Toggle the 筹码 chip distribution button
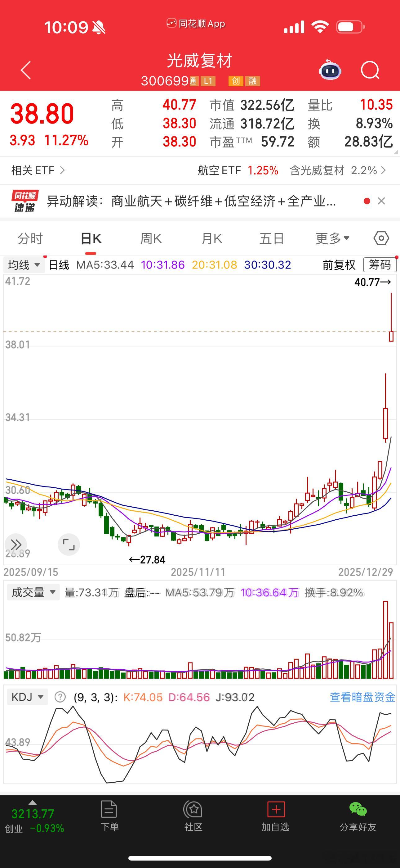Screen dimensions: 400x868 (x=380, y=265)
